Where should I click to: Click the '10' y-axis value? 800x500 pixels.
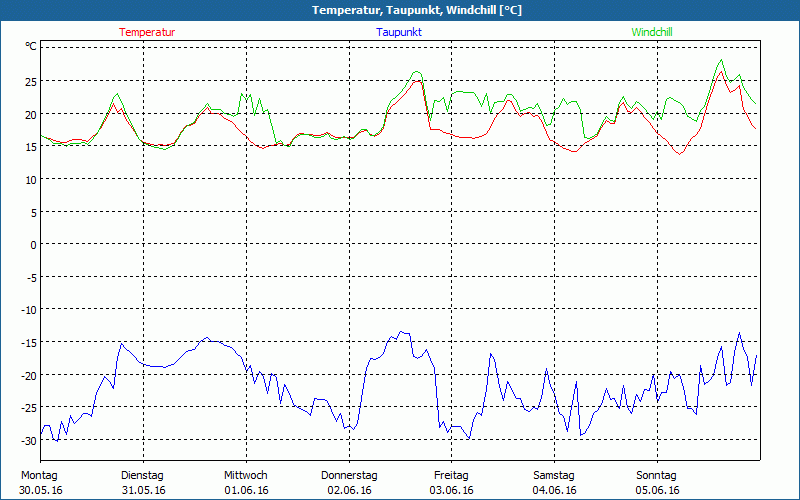click(31, 180)
